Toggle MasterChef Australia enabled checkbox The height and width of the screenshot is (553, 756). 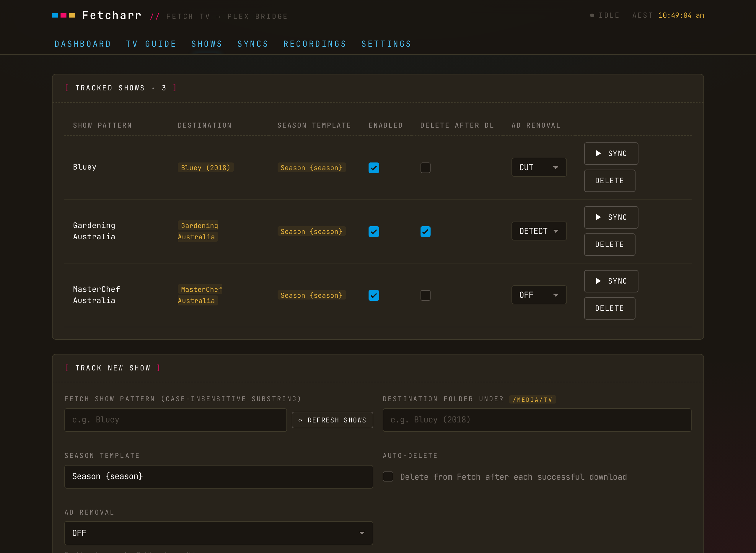click(x=374, y=295)
